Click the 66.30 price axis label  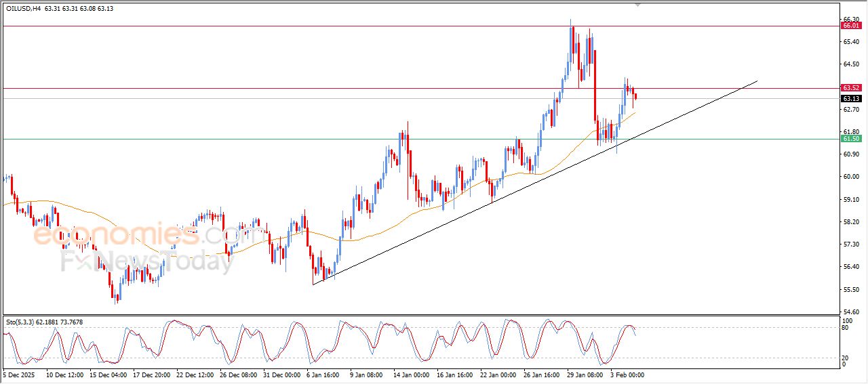(852, 19)
